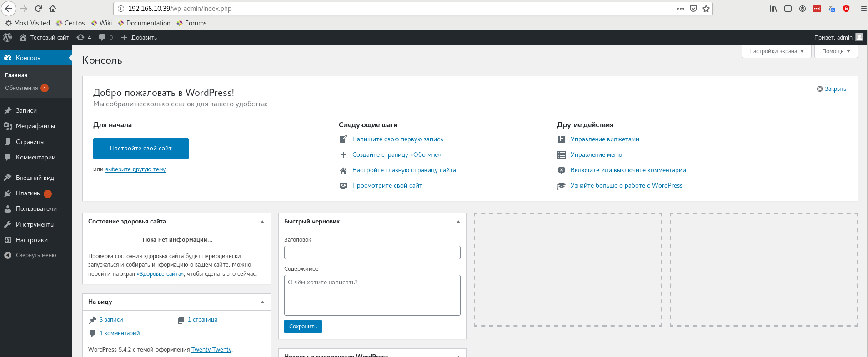Open Firefox hamburger menu
Image resolution: width=868 pixels, height=357 pixels.
tap(863, 9)
